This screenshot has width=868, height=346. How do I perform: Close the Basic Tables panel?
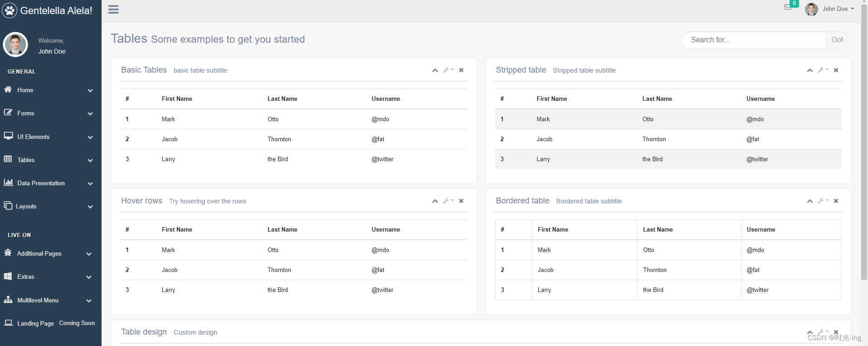pyautogui.click(x=461, y=70)
